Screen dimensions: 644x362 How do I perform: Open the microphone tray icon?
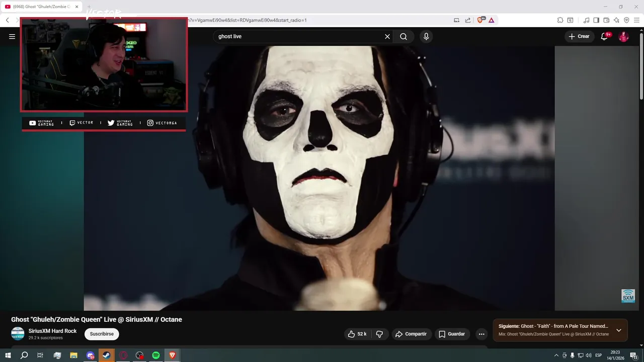(572, 355)
